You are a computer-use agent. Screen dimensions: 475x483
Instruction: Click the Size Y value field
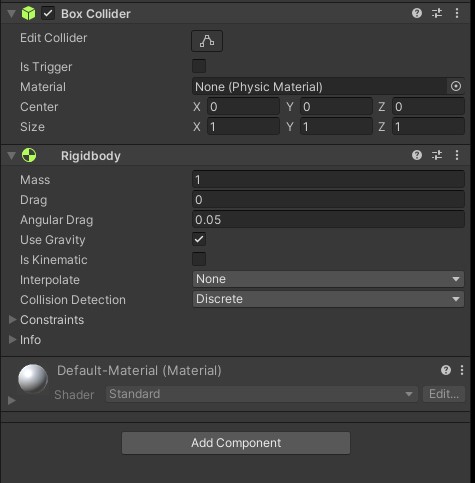336,126
